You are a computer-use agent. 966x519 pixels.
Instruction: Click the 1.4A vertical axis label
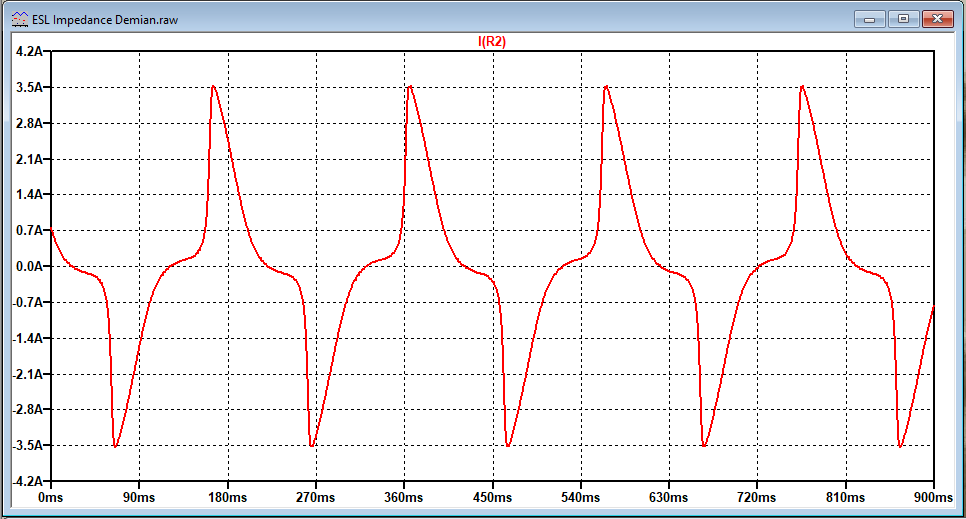pyautogui.click(x=30, y=195)
